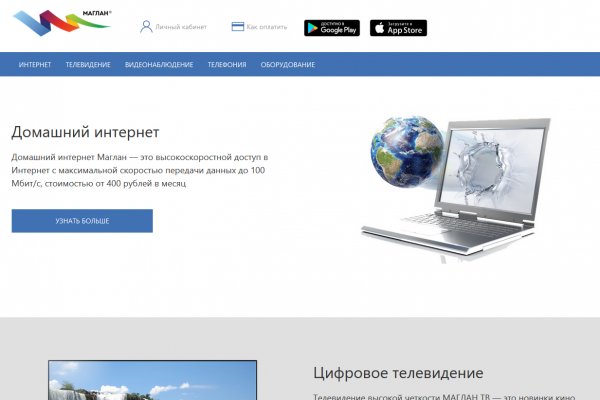Click the Узнать больше button
Viewport: 600px width, 400px height.
click(x=82, y=220)
